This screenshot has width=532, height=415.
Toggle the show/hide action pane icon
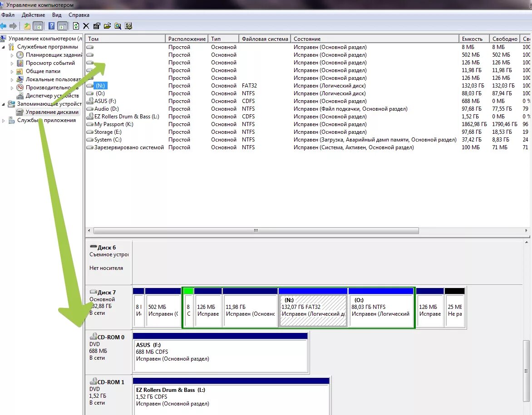point(63,26)
